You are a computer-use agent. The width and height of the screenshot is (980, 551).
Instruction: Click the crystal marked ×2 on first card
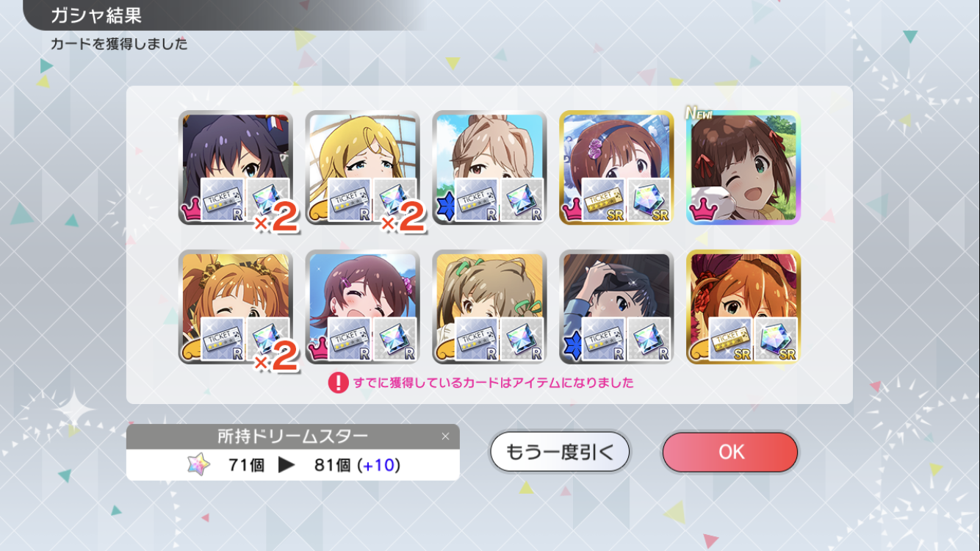tap(269, 200)
